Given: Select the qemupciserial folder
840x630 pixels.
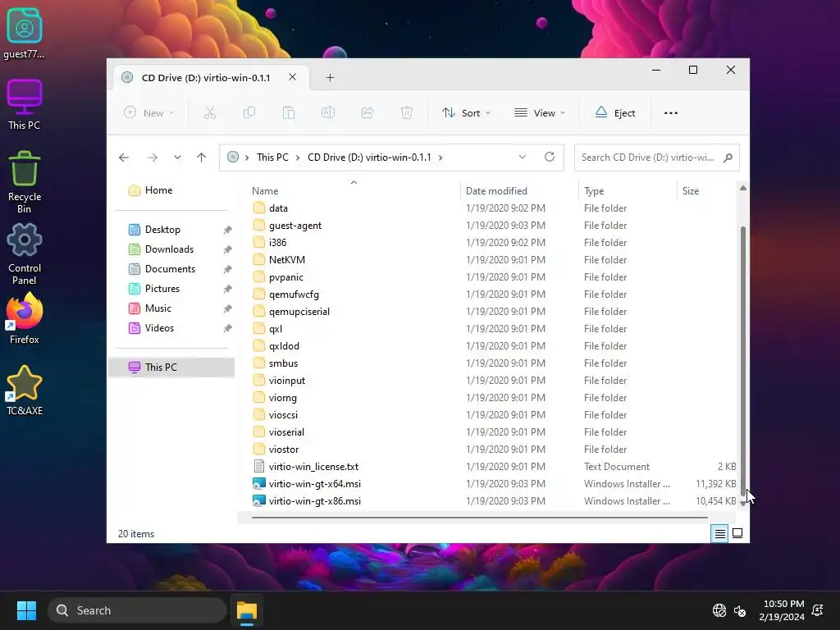Looking at the screenshot, I should click(299, 312).
